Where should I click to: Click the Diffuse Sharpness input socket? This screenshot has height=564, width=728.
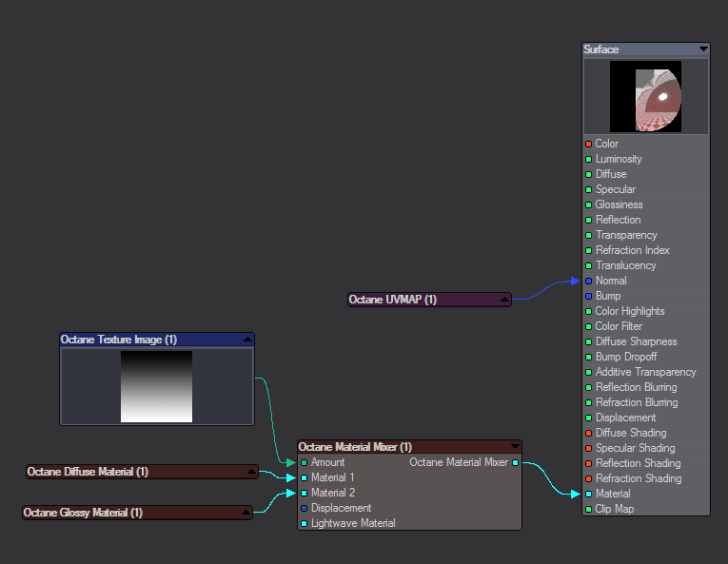588,341
